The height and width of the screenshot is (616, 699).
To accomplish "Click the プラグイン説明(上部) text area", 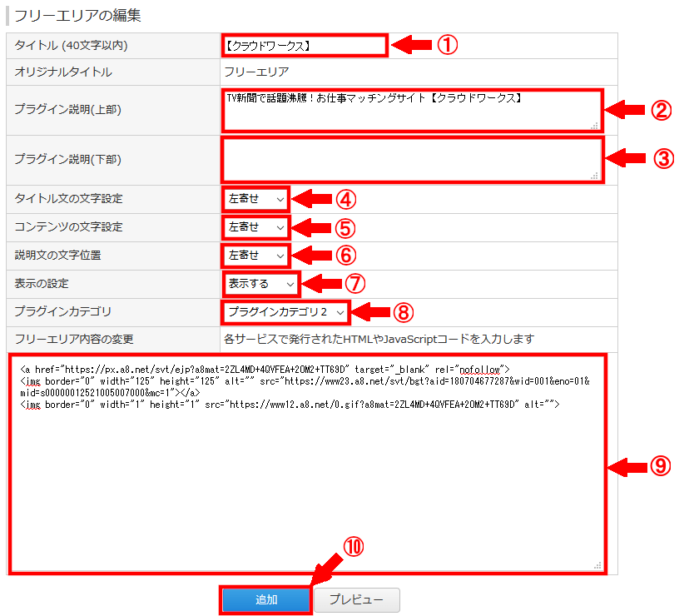I will pyautogui.click(x=413, y=110).
